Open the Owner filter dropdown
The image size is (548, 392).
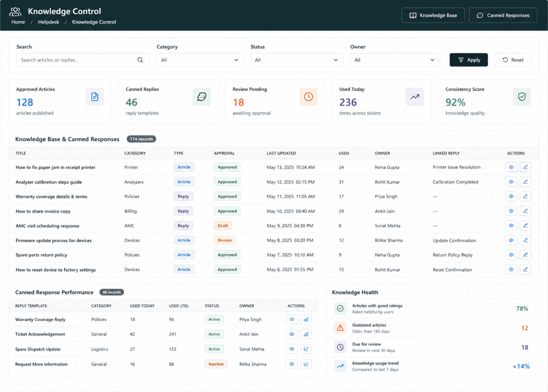point(395,60)
